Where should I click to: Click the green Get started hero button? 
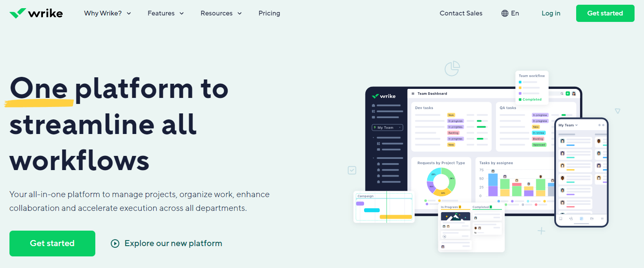[52, 243]
